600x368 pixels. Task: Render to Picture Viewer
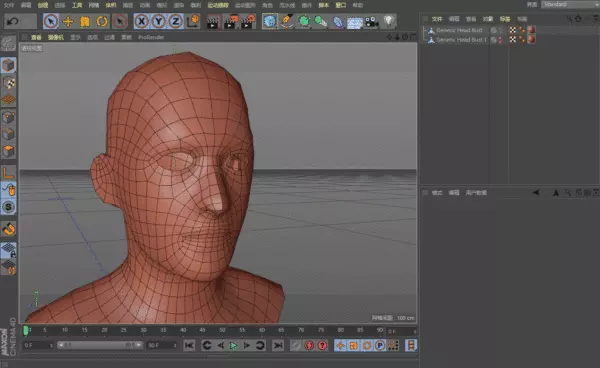point(230,21)
